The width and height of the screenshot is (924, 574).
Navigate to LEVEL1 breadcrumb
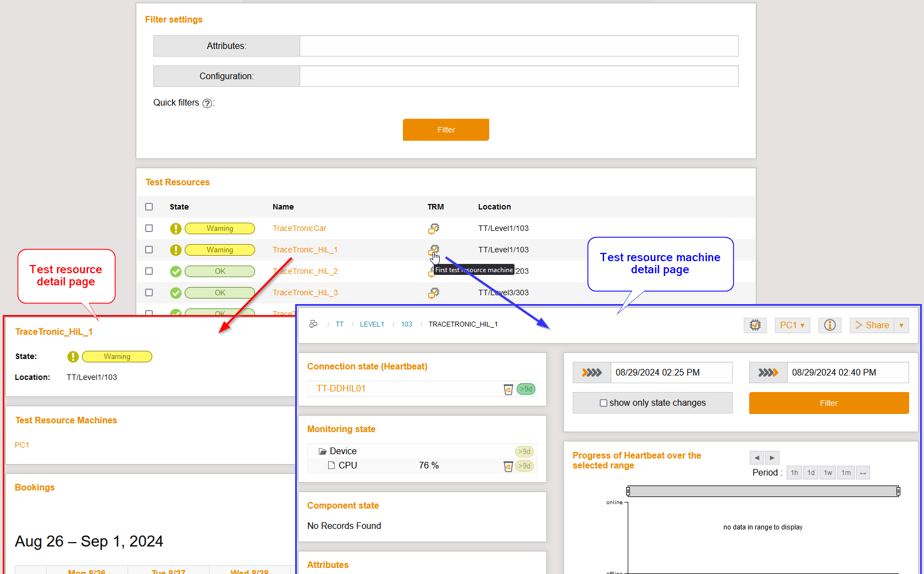point(372,324)
